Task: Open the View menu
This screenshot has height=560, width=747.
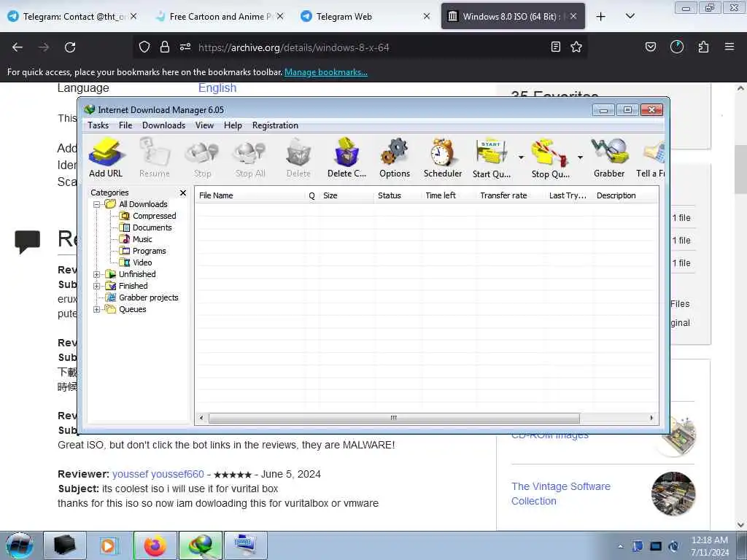Action: coord(204,125)
